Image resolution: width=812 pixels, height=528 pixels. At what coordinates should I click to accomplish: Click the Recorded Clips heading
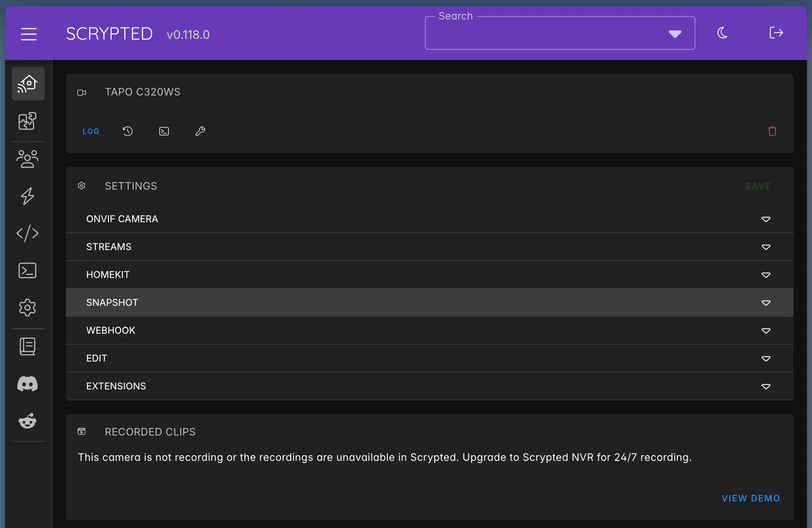pyautogui.click(x=150, y=432)
